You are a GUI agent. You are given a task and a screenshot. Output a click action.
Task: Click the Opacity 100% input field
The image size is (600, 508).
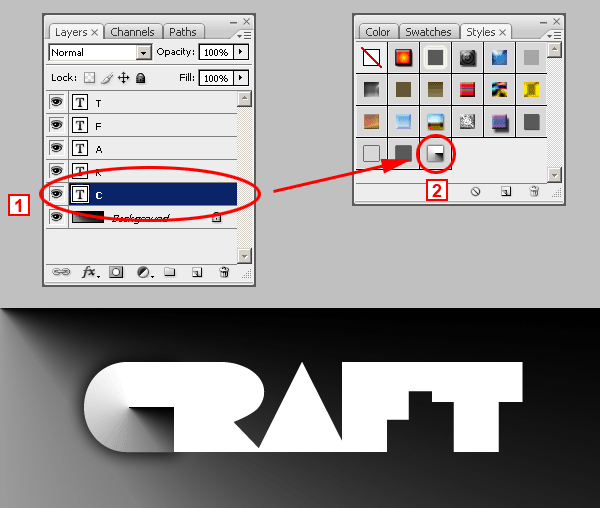[x=216, y=52]
